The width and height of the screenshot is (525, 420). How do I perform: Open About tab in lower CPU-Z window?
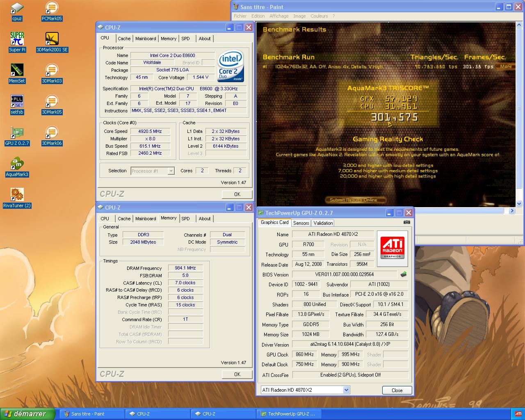205,219
